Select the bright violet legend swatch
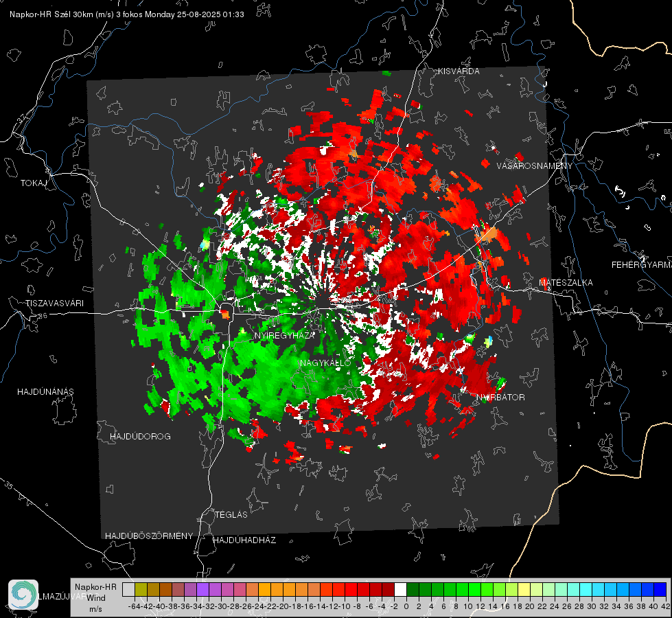 coord(202,589)
